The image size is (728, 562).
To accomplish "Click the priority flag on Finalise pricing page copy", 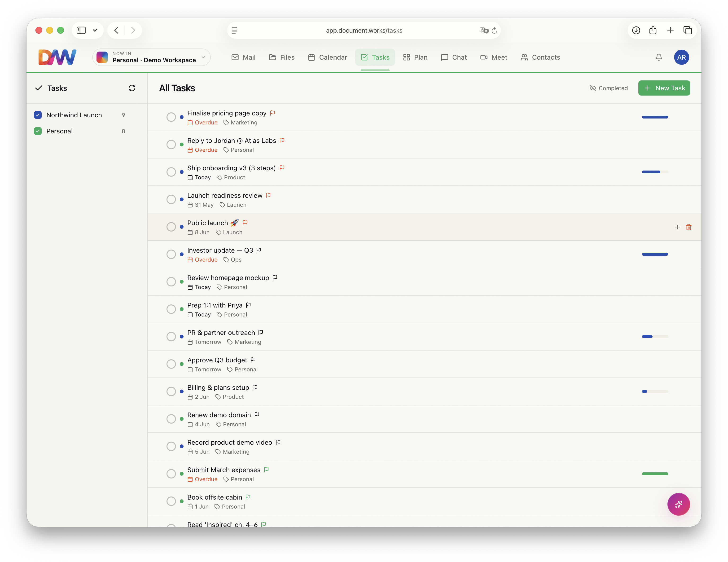I will pos(272,113).
